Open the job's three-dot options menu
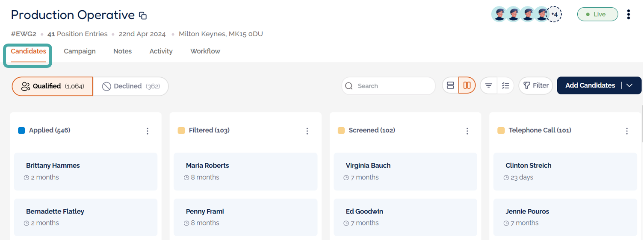The width and height of the screenshot is (644, 240). coord(628,15)
